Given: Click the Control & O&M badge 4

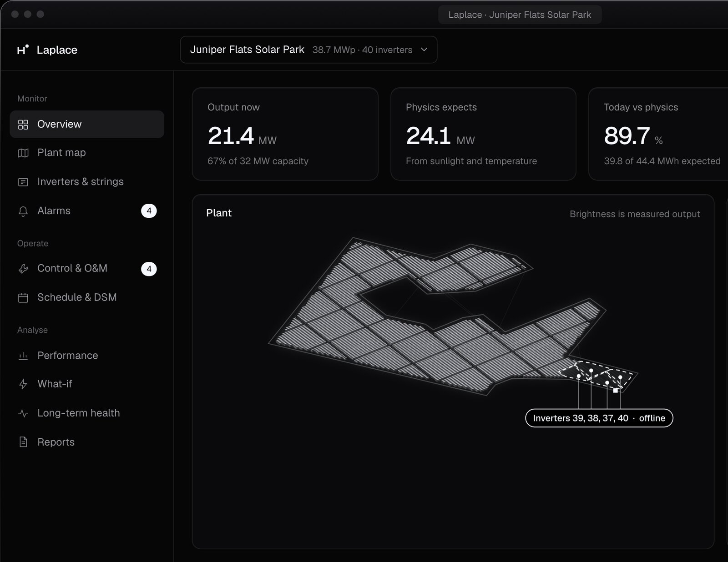Looking at the screenshot, I should click(149, 269).
